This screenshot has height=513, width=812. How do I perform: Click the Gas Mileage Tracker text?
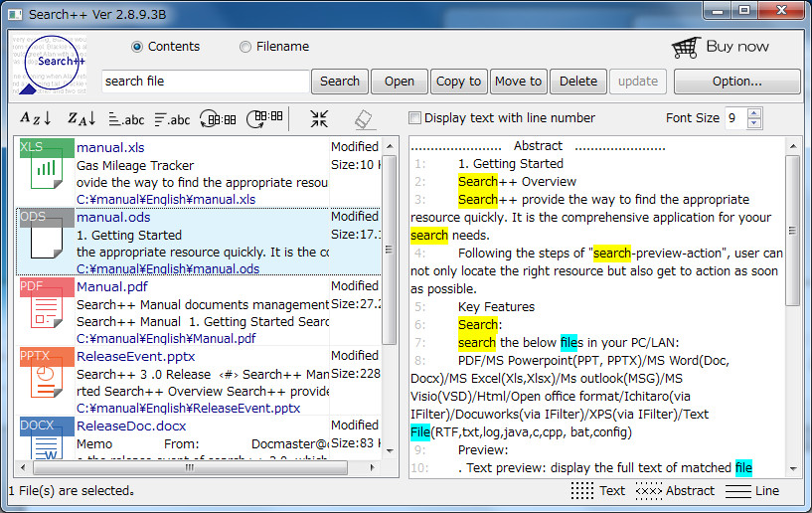(x=134, y=166)
